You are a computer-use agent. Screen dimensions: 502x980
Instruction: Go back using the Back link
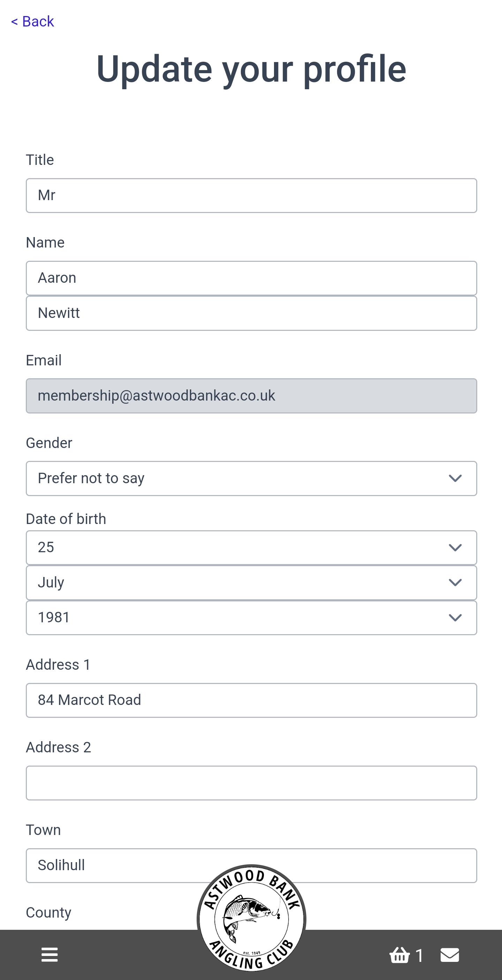point(32,21)
